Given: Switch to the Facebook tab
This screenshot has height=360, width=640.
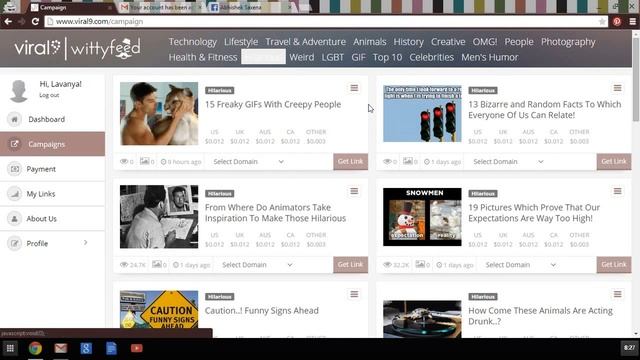Looking at the screenshot, I should tap(249, 7).
